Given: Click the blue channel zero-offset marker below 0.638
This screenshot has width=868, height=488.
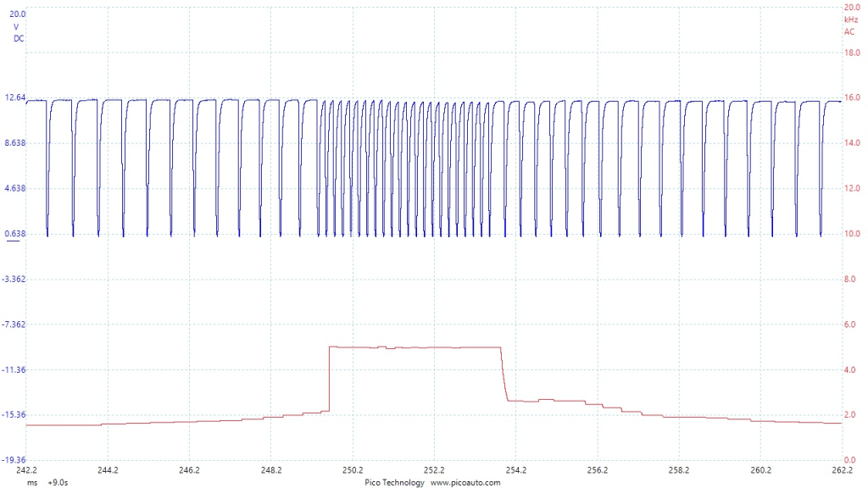Looking at the screenshot, I should pyautogui.click(x=14, y=241).
